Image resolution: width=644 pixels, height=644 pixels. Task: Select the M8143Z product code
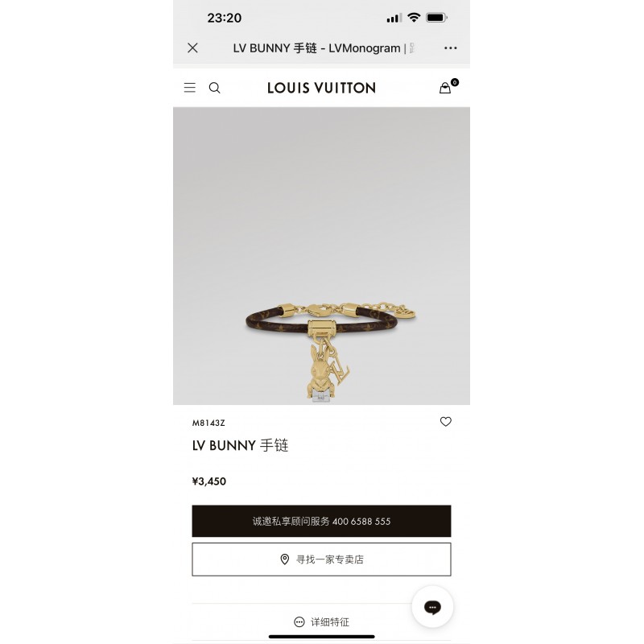click(x=208, y=423)
